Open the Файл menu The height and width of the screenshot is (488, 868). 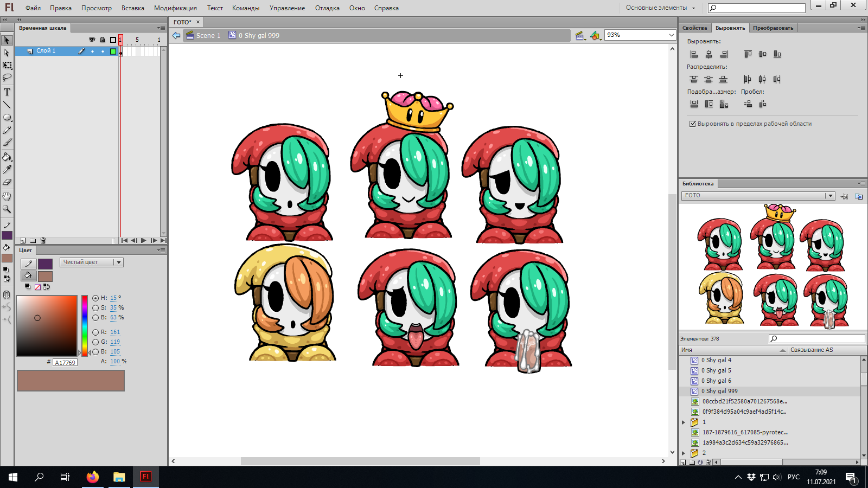33,8
